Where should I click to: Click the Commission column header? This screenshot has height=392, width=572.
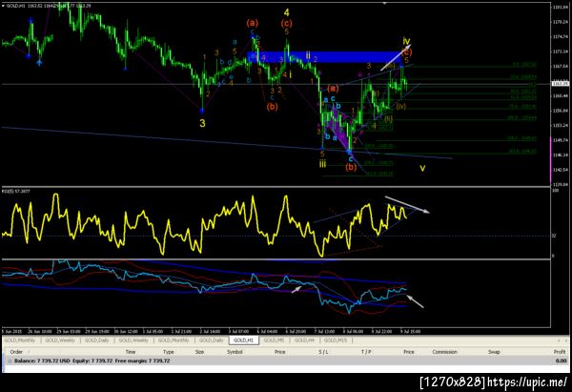click(x=444, y=352)
